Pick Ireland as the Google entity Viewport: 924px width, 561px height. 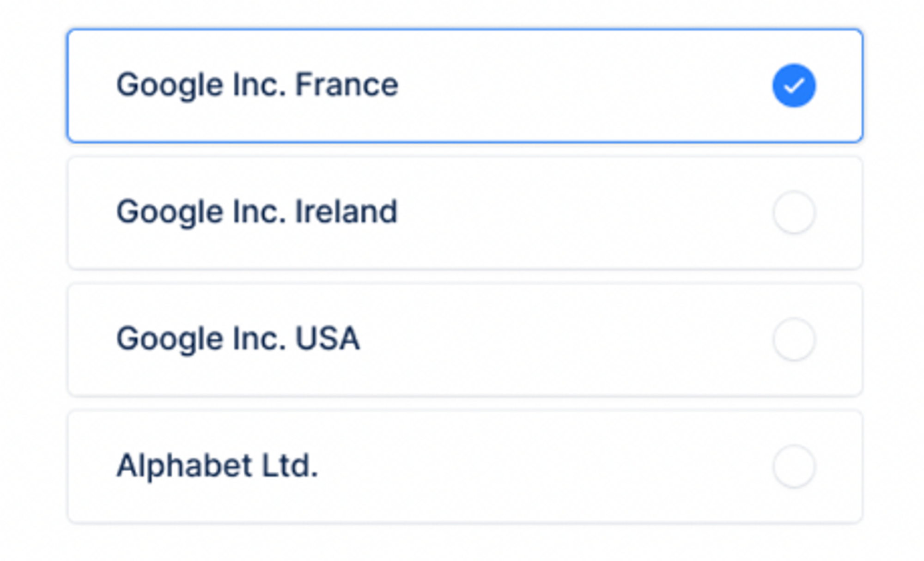[465, 213]
